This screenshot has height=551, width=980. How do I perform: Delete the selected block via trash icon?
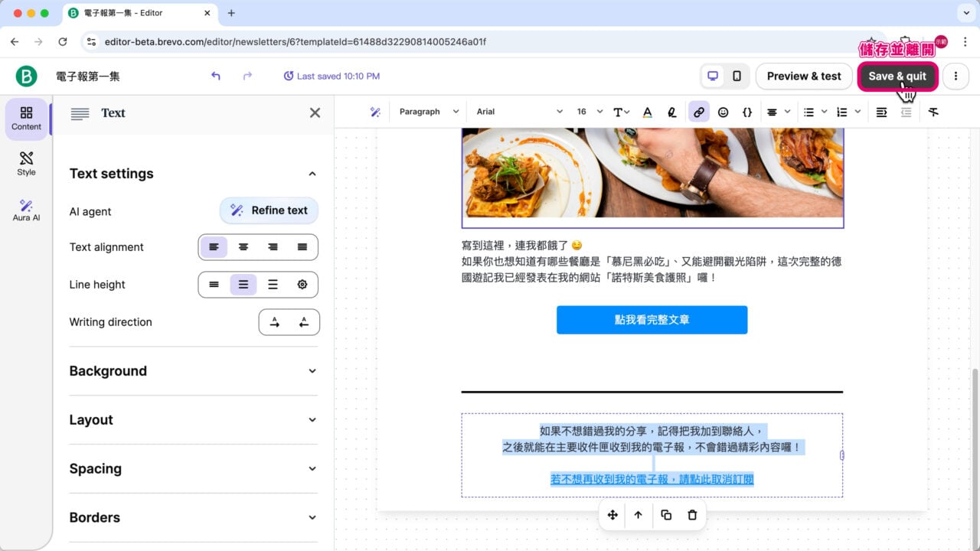(692, 515)
